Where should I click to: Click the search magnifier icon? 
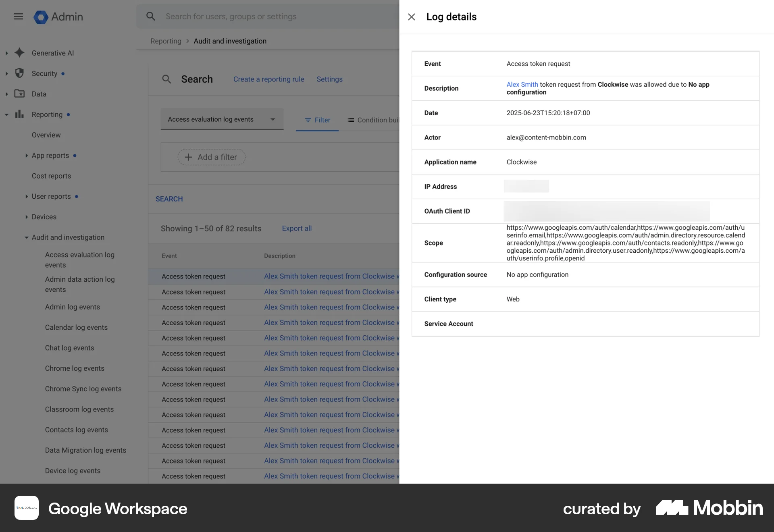pos(151,16)
